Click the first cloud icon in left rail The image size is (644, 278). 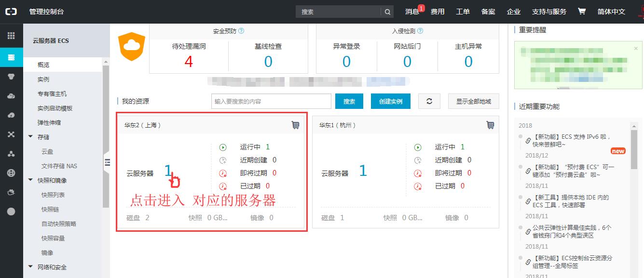pyautogui.click(x=11, y=96)
